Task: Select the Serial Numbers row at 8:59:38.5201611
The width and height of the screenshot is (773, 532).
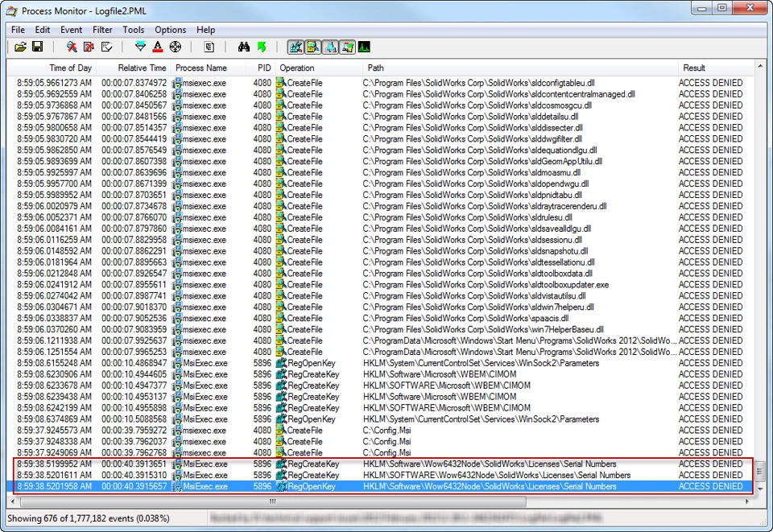Action: 379,476
